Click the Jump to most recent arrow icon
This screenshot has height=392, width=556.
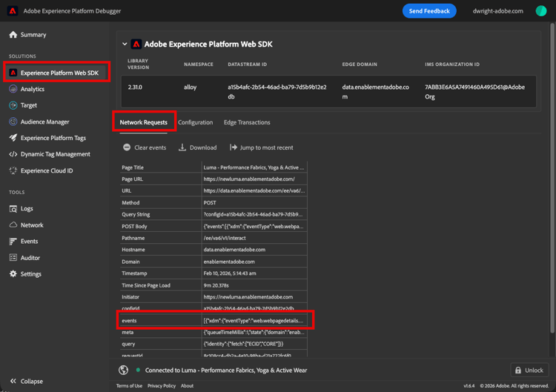[x=234, y=147]
